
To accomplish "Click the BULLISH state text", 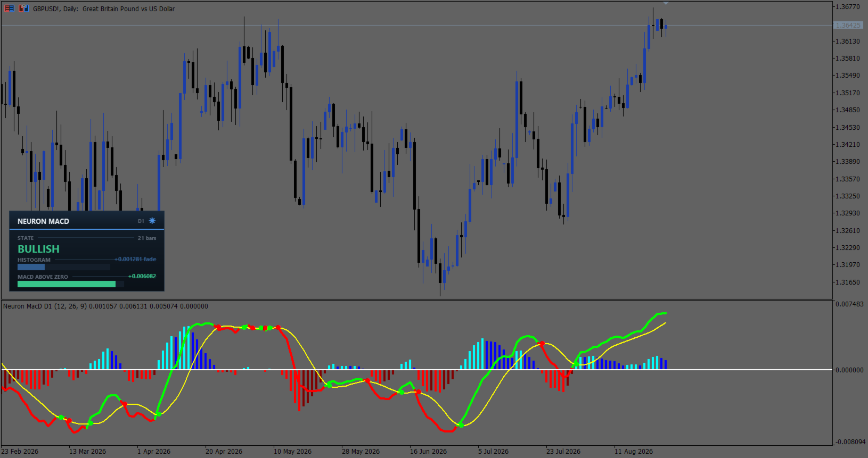I will point(38,249).
